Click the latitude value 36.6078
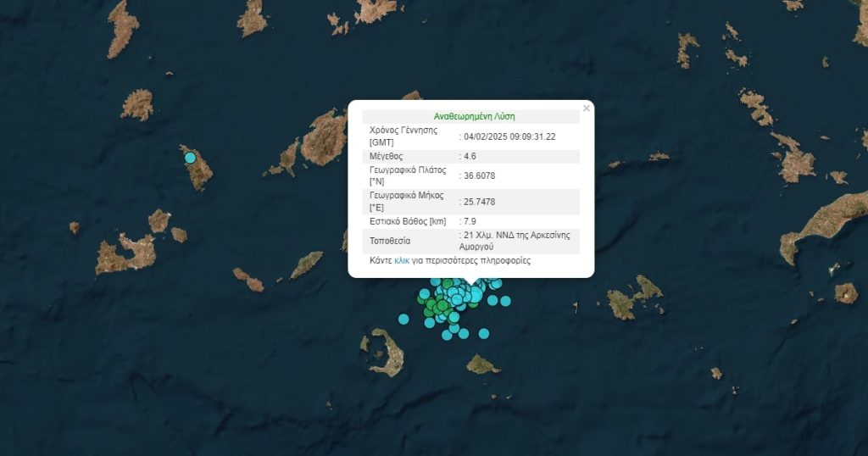Viewport: 868px width, 456px height. tap(479, 176)
